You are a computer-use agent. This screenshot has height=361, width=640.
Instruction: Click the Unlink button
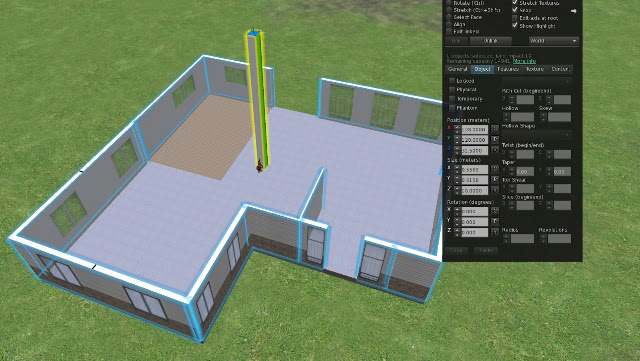[x=490, y=41]
